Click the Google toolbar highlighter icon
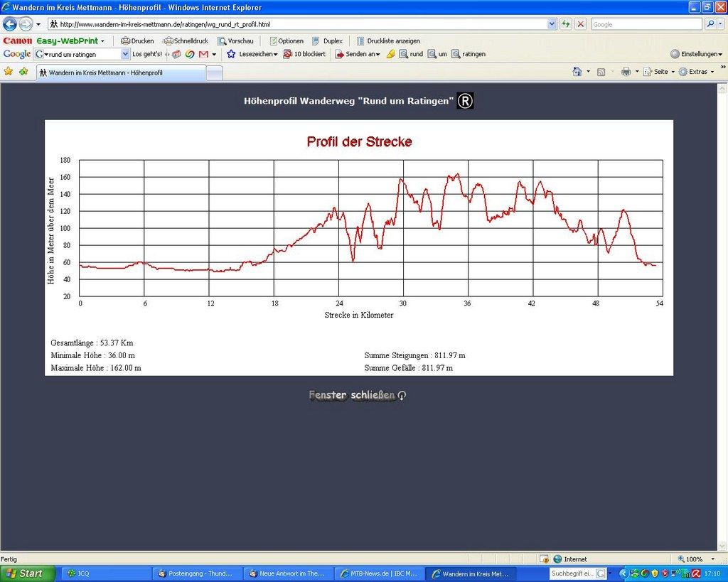 pos(390,54)
